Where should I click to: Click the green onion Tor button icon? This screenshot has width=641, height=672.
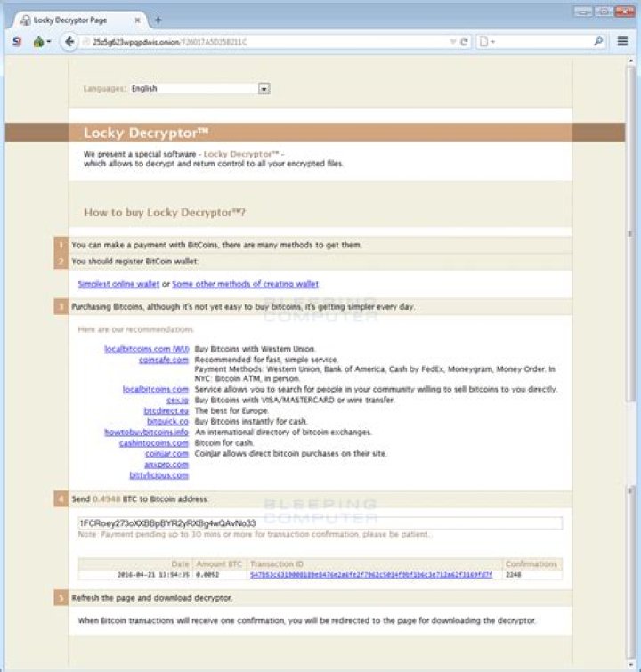pos(38,42)
